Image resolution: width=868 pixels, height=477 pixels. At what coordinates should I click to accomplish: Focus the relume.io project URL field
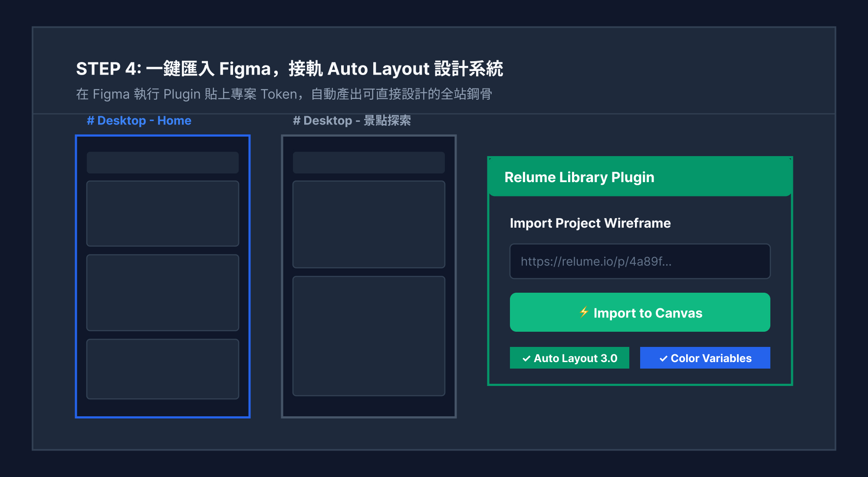pos(640,261)
